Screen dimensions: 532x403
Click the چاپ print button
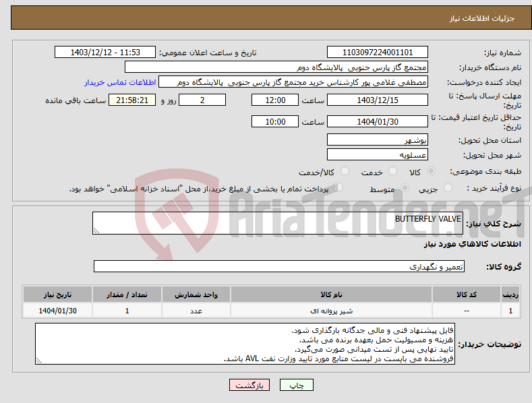coord(297,385)
